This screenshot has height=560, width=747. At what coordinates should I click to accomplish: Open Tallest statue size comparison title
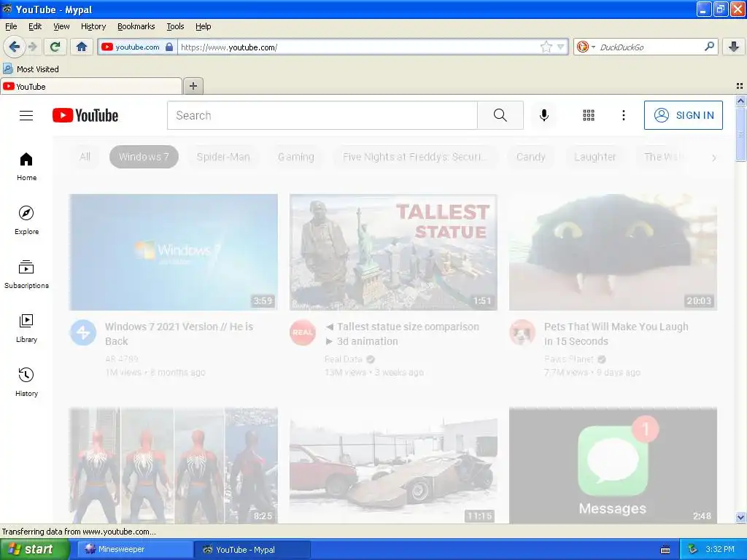coord(402,334)
